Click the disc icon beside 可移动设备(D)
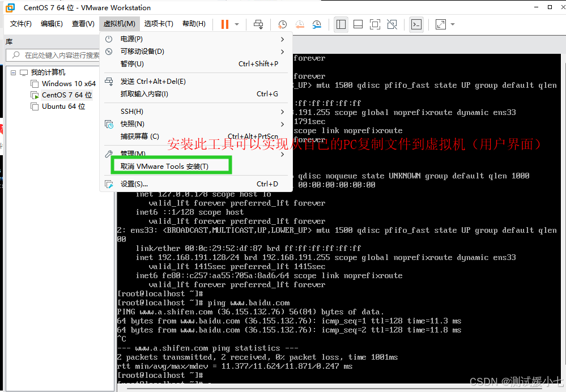Screen dimensions: 566x392 (x=109, y=51)
